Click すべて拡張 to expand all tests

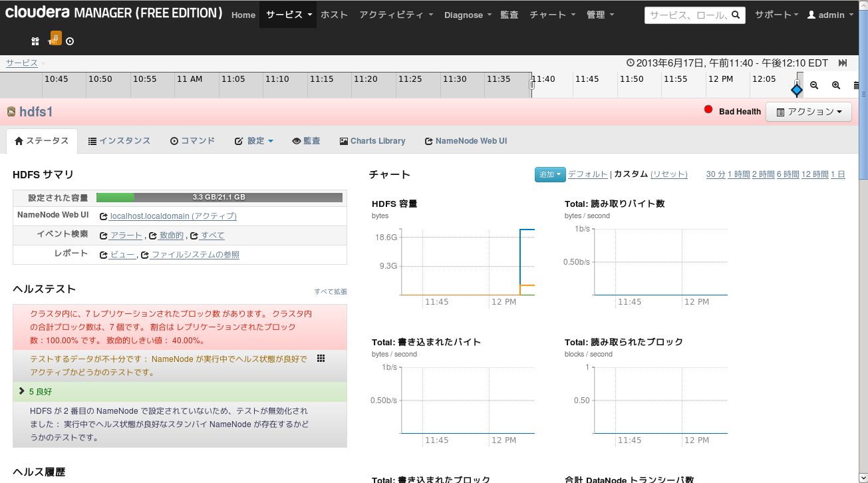point(331,292)
